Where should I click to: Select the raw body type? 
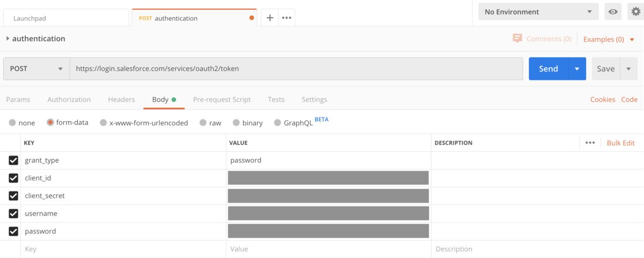coord(203,123)
